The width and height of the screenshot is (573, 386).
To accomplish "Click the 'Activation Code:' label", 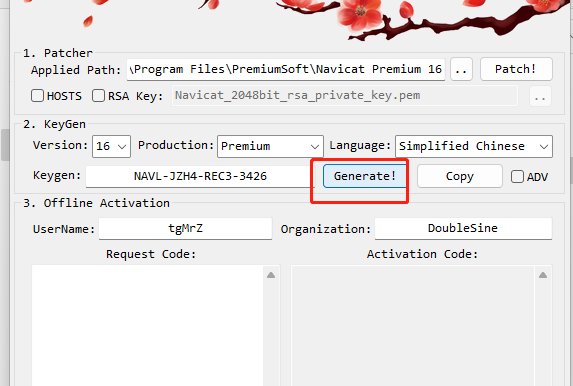I will point(422,254).
